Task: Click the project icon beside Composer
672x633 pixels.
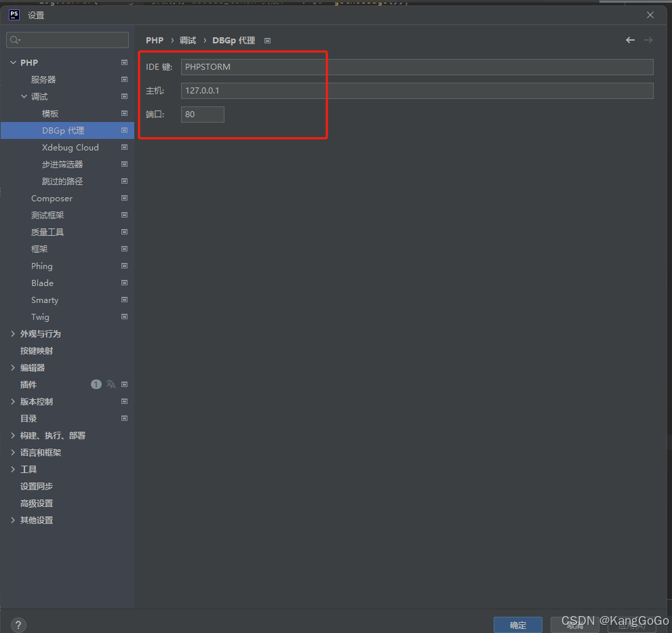Action: (124, 198)
